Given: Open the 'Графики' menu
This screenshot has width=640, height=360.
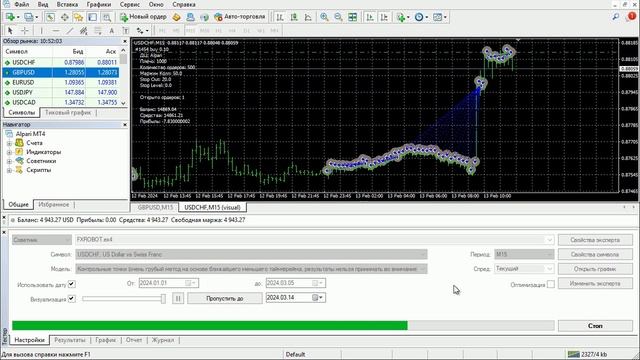Looking at the screenshot, I should [99, 4].
